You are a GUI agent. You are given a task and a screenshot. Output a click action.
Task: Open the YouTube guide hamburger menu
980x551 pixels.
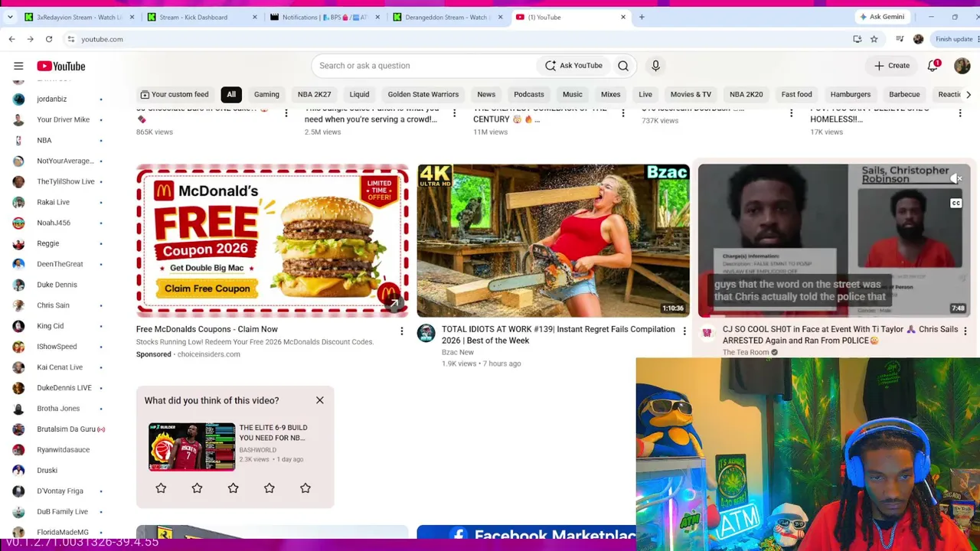pos(18,66)
